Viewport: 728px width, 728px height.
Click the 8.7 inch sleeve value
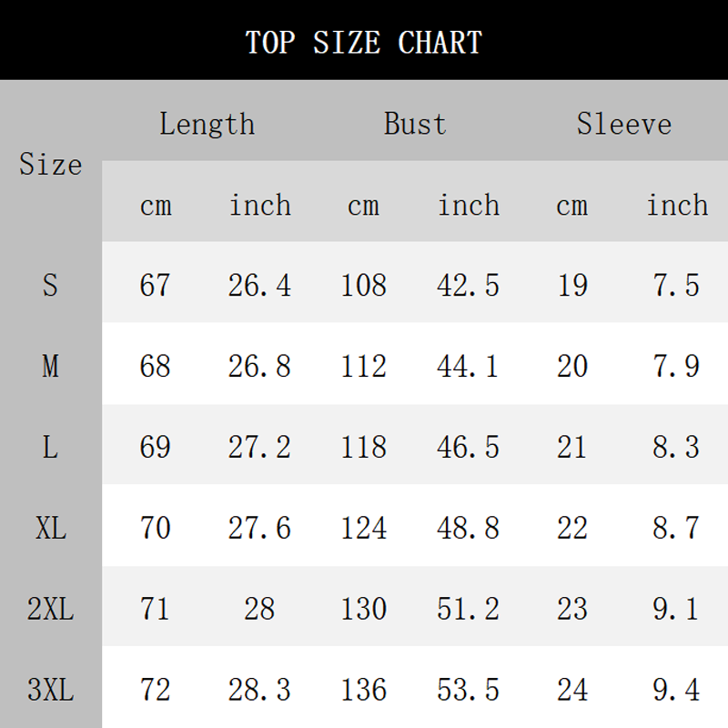(676, 528)
